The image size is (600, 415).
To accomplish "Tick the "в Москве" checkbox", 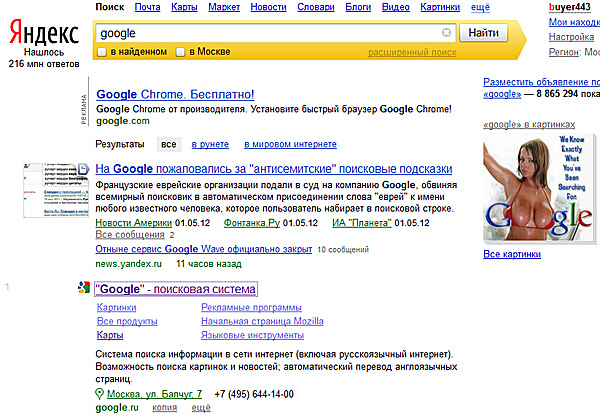I will click(180, 51).
